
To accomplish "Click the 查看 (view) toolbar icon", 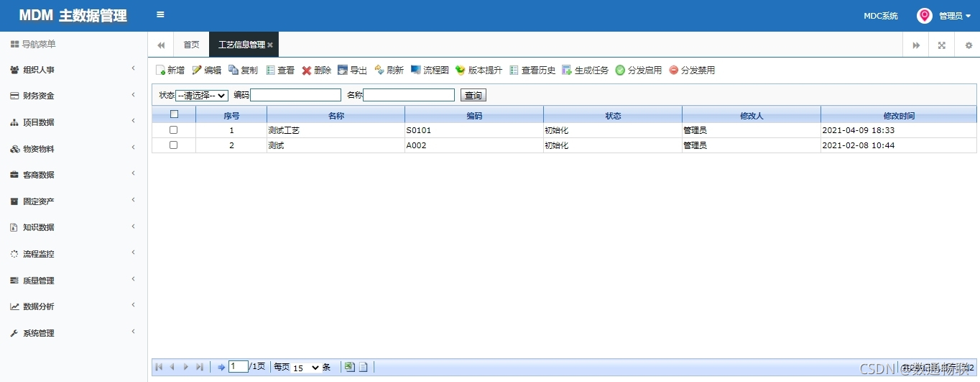I will [271, 70].
